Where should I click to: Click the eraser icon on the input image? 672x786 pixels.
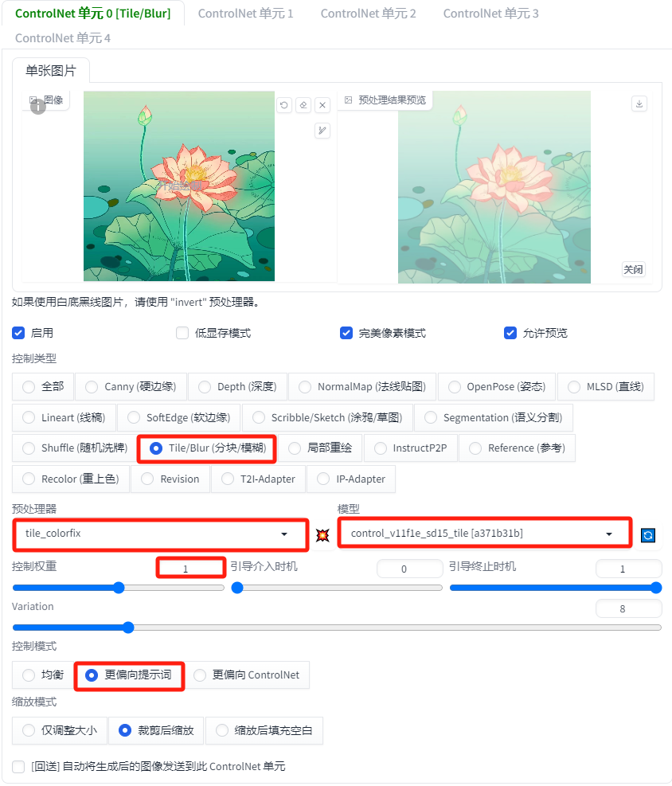pyautogui.click(x=303, y=105)
